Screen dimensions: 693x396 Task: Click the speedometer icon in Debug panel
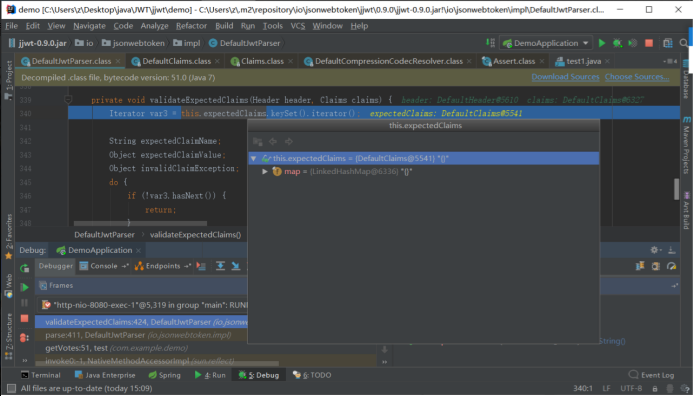[x=671, y=266]
